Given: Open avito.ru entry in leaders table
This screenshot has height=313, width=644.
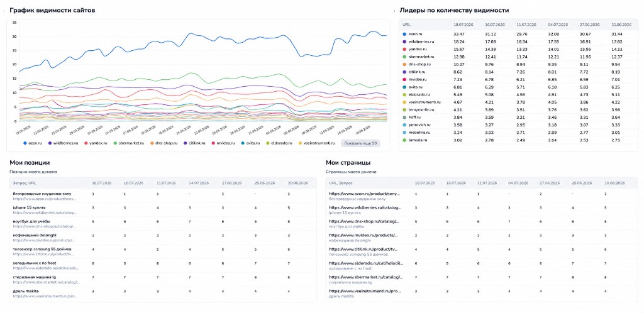Looking at the screenshot, I should pyautogui.click(x=416, y=87).
